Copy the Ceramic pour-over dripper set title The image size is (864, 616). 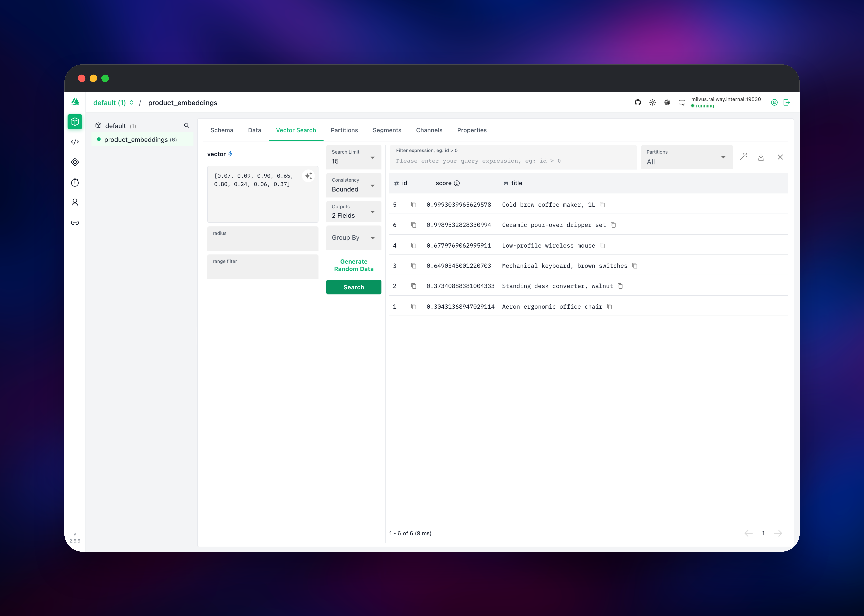613,225
